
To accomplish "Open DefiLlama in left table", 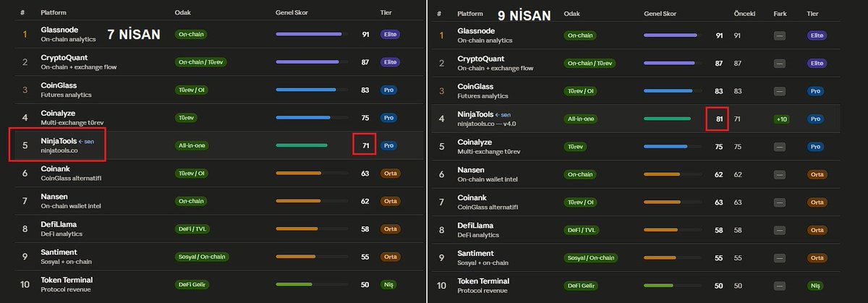I will 59,224.
